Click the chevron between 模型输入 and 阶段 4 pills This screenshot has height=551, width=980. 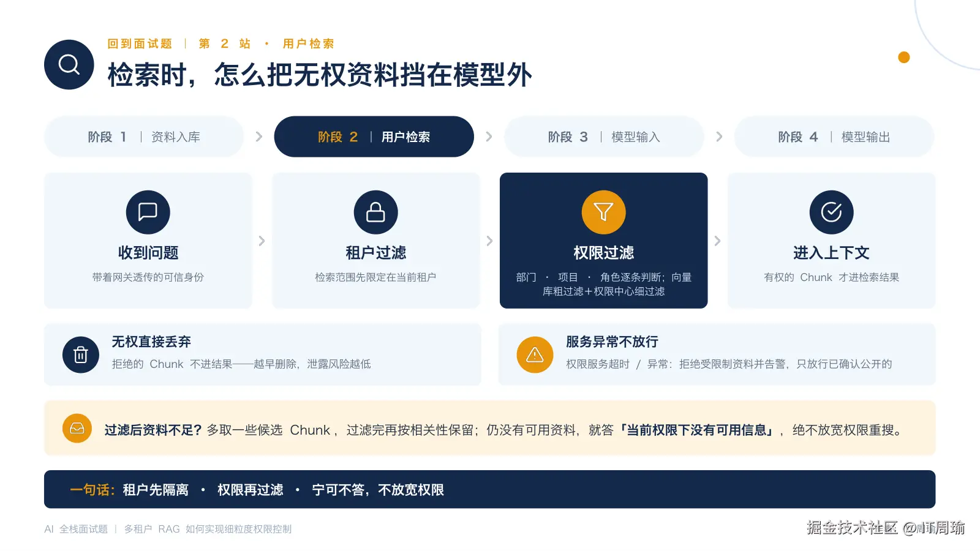719,137
